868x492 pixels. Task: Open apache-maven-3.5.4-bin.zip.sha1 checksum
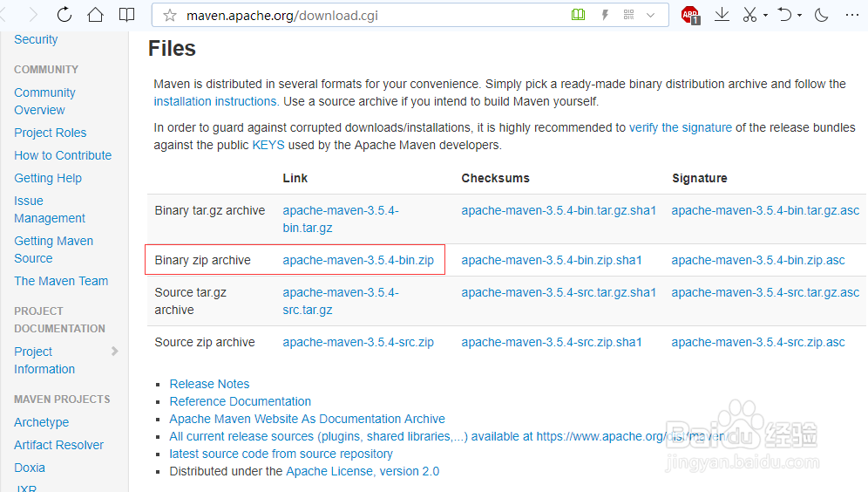point(552,261)
